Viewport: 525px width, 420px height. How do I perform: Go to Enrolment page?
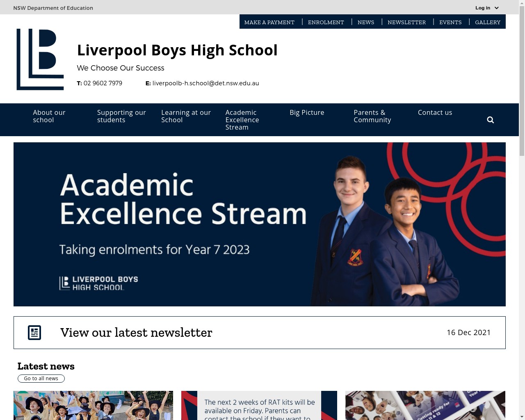(x=326, y=22)
